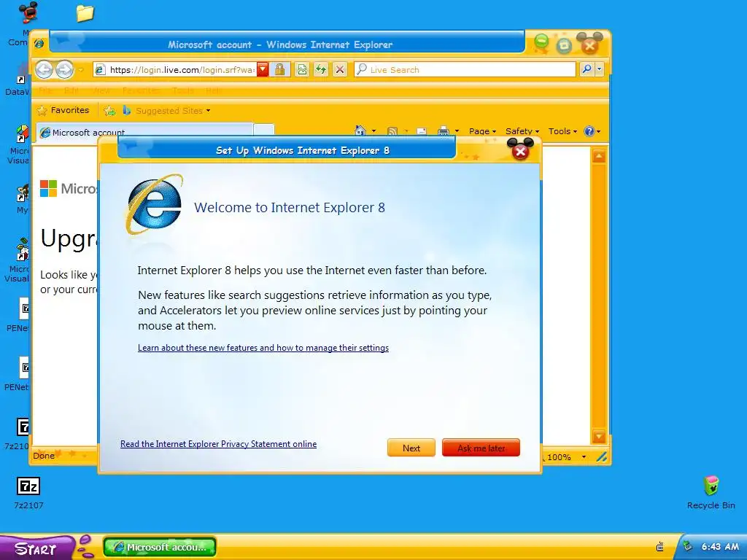
Task: Click the Start button
Action: [36, 548]
